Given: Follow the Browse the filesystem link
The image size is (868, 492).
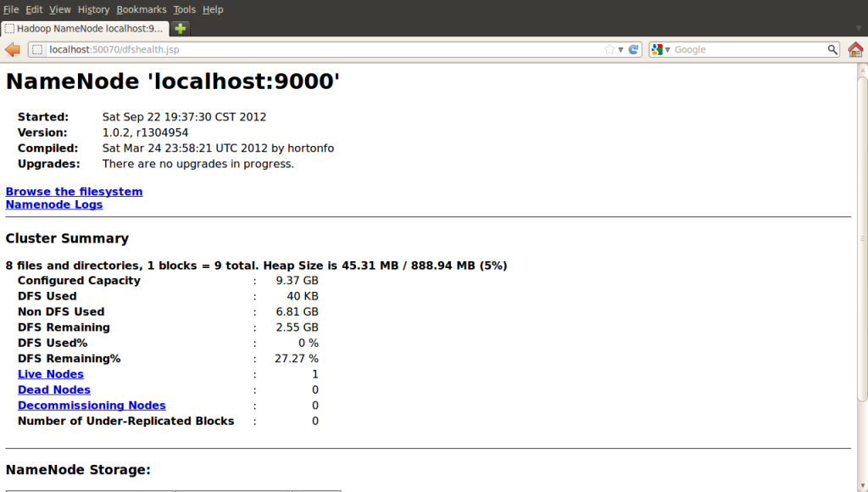Looking at the screenshot, I should click(x=74, y=191).
